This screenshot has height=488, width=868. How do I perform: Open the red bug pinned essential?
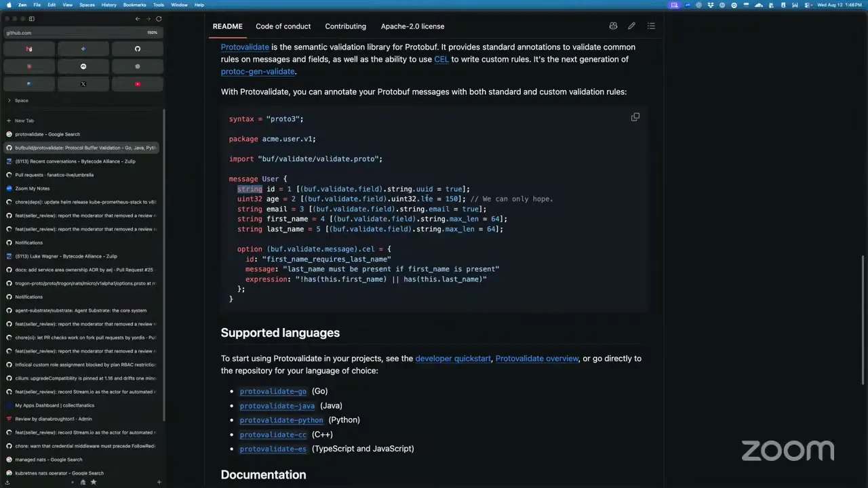(x=29, y=66)
